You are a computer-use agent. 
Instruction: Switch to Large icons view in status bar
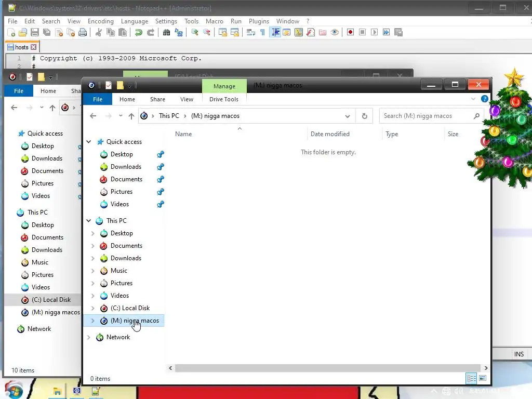[x=483, y=378]
